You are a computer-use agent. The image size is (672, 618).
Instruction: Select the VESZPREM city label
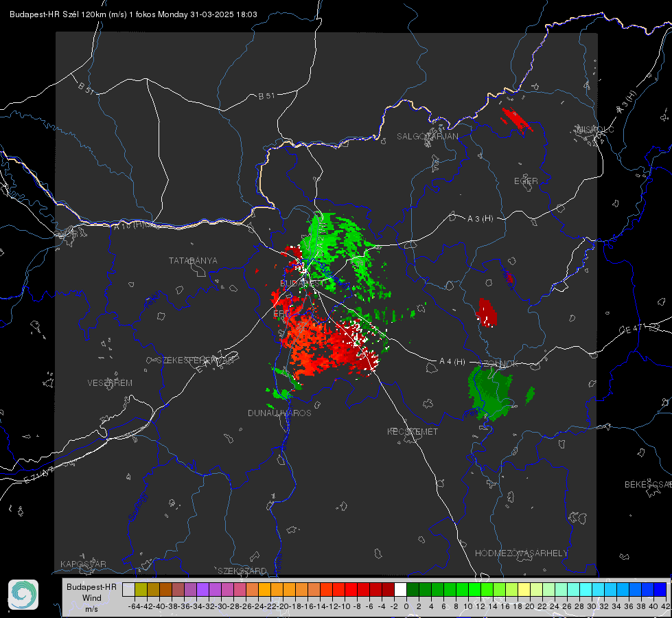110,382
